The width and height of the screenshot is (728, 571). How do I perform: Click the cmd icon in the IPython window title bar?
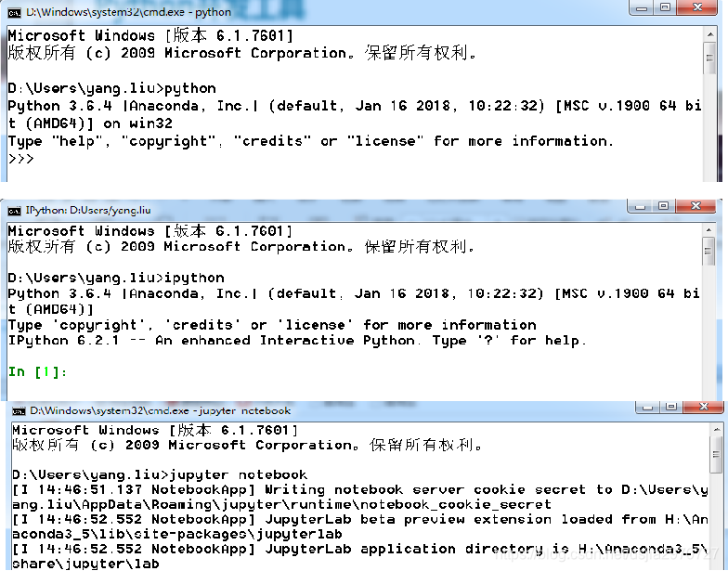tap(15, 212)
